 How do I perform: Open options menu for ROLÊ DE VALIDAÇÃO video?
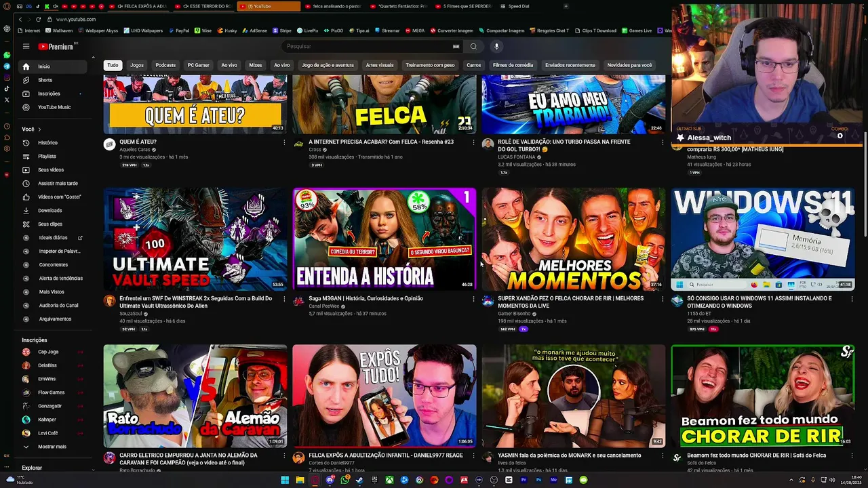tap(663, 142)
